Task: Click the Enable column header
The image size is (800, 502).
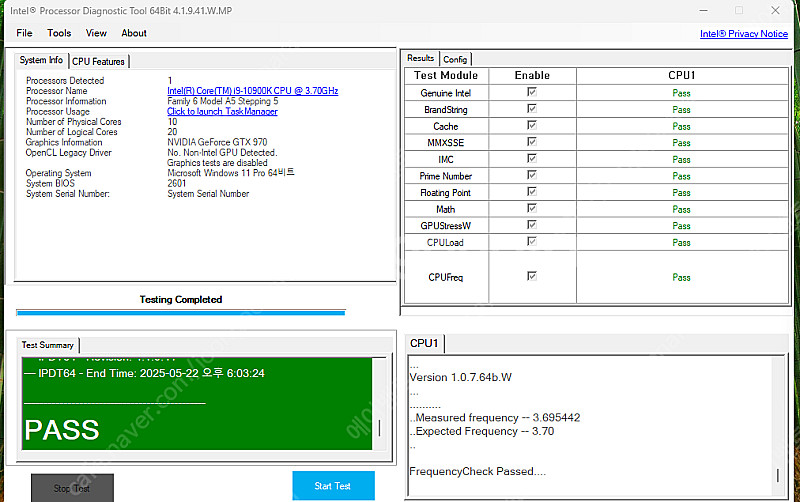Action: click(x=532, y=76)
